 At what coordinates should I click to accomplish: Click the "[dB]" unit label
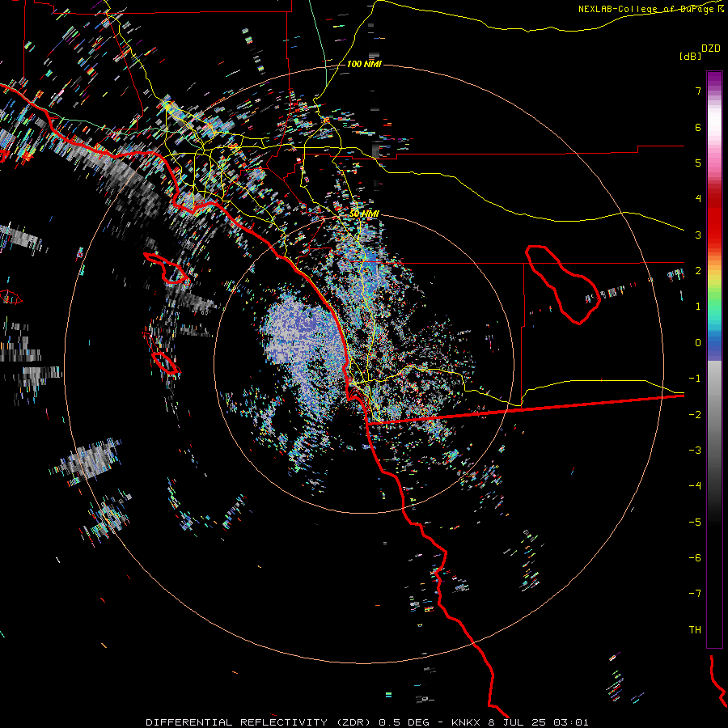coord(691,56)
